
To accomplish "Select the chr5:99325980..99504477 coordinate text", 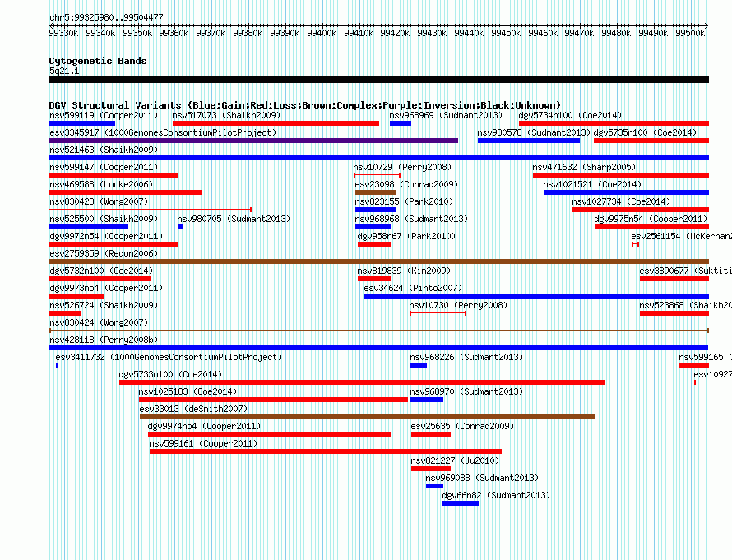I will click(106, 18).
